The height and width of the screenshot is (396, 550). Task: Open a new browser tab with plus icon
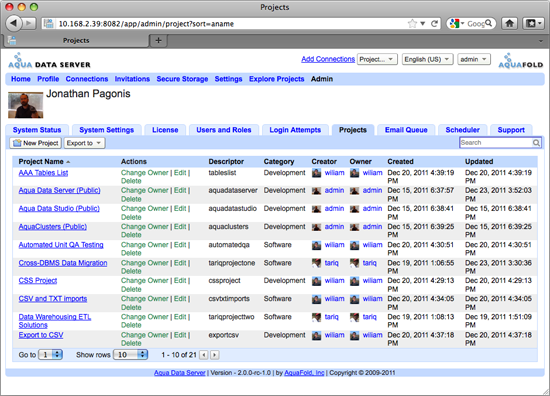coord(159,40)
